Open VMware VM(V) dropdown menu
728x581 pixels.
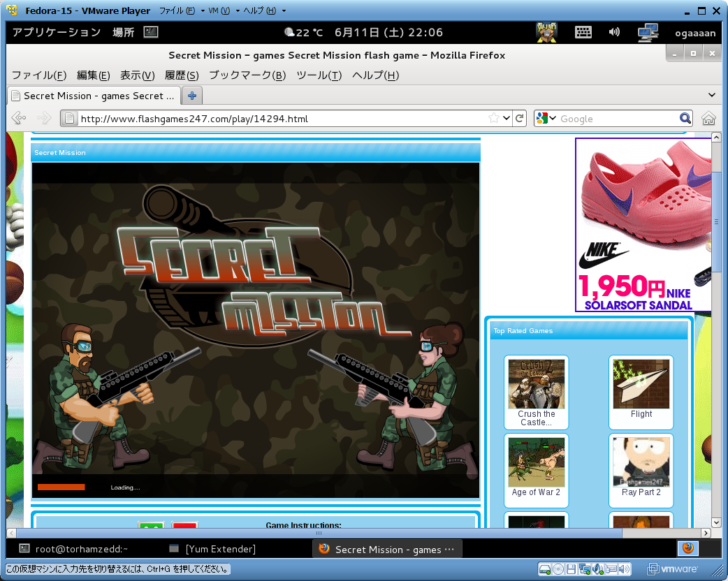point(224,10)
